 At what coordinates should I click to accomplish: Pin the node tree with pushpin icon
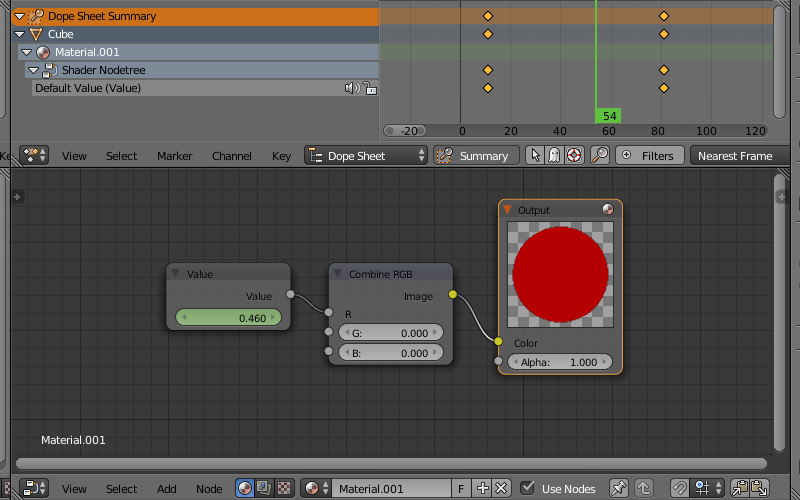tap(618, 488)
